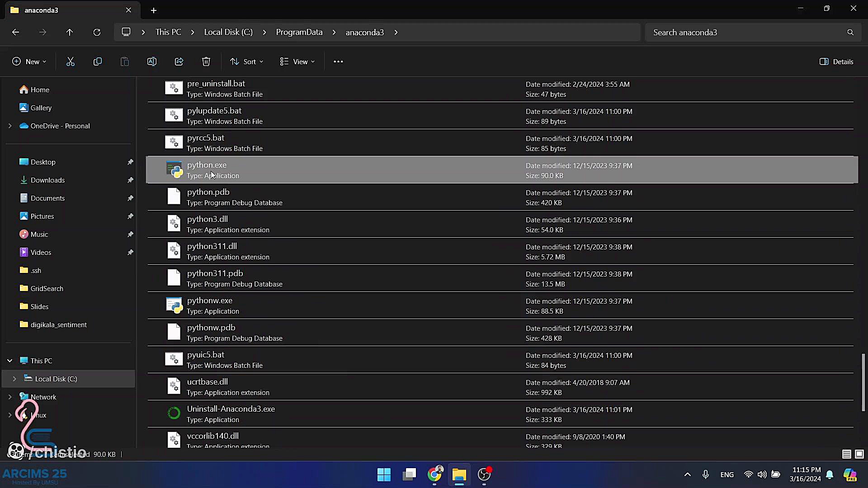The image size is (868, 488).
Task: Select the pylupdate5.bat file
Action: point(500,116)
